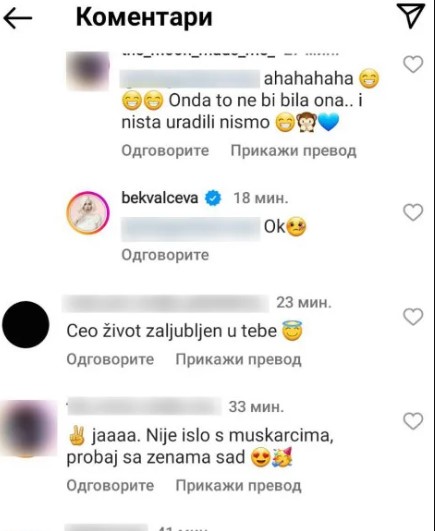
Task: Tap the back arrow icon
Action: coord(18,19)
